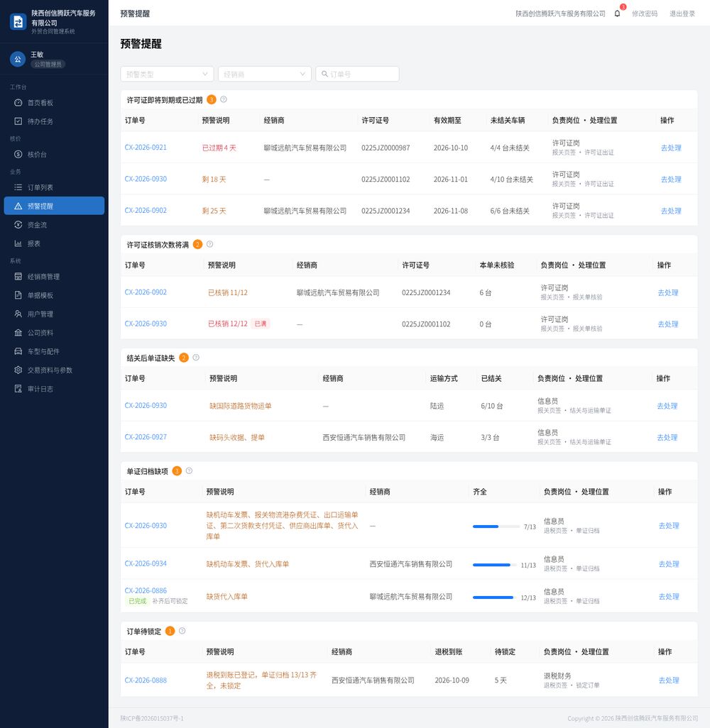Viewport: 710px width, 728px height.
Task: Click 退出登录 in the top bar
Action: tap(682, 13)
